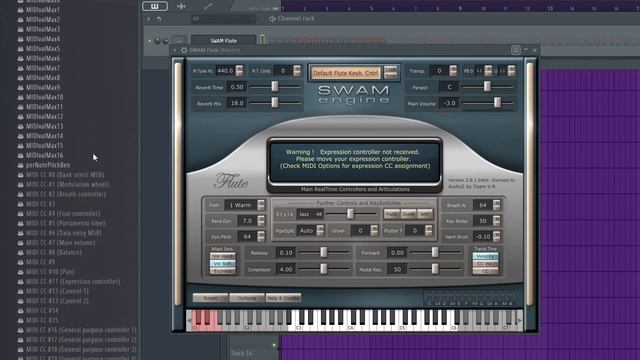This screenshot has height=360, width=640.
Task: Click the Release slider handle
Action: [x=324, y=252]
